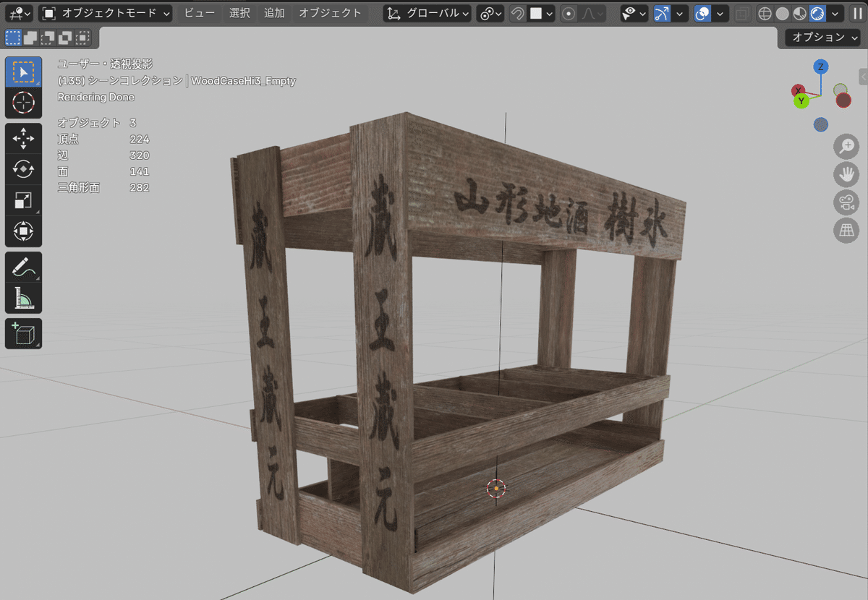This screenshot has width=868, height=600.
Task: Toggle the camera view button
Action: coord(846,202)
